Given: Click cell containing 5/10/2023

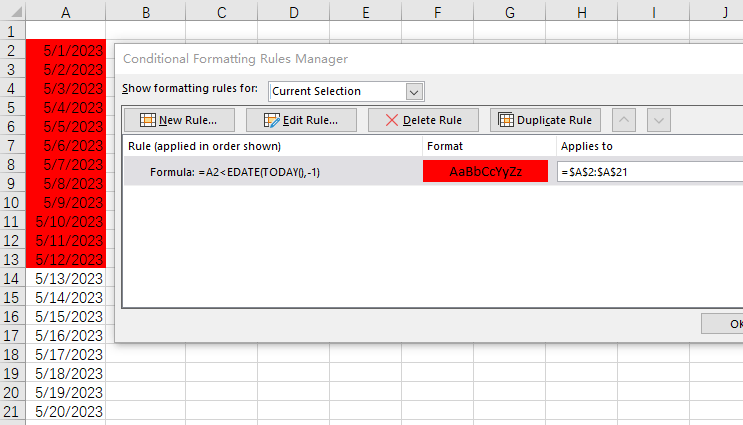Looking at the screenshot, I should (66, 221).
